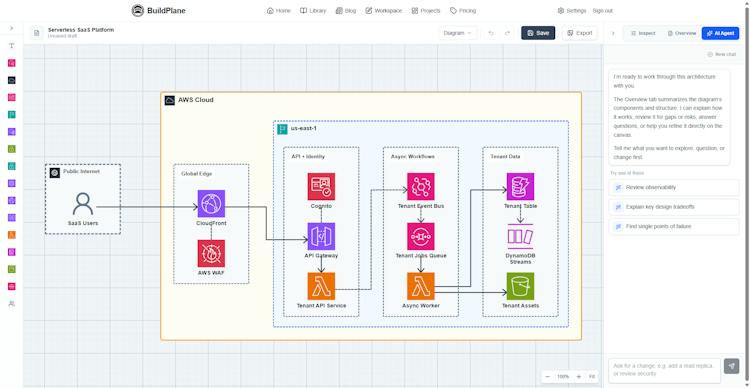The height and width of the screenshot is (388, 750).
Task: Zoom in with the plus button
Action: [x=578, y=377]
